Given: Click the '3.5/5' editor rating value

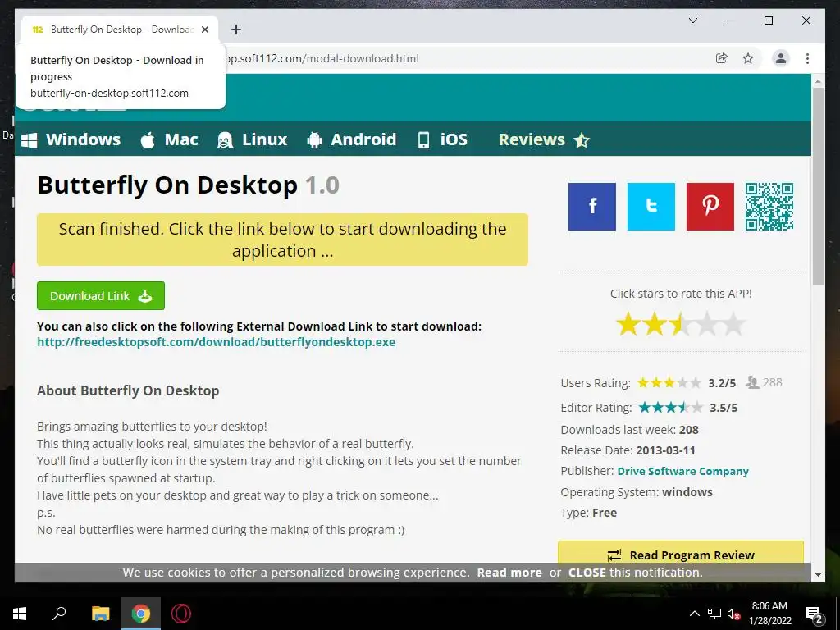Looking at the screenshot, I should click(724, 408).
